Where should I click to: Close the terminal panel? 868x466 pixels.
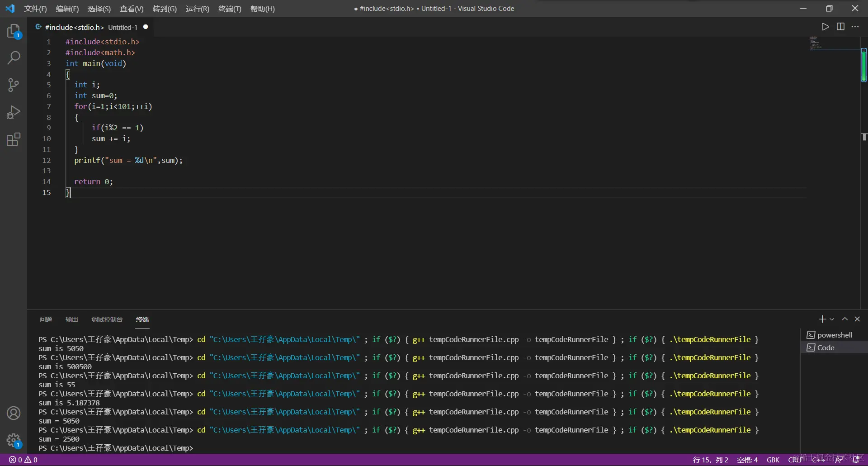[857, 319]
